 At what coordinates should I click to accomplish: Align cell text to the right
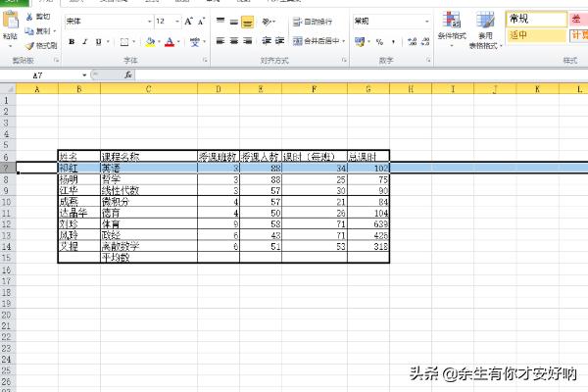pyautogui.click(x=248, y=40)
